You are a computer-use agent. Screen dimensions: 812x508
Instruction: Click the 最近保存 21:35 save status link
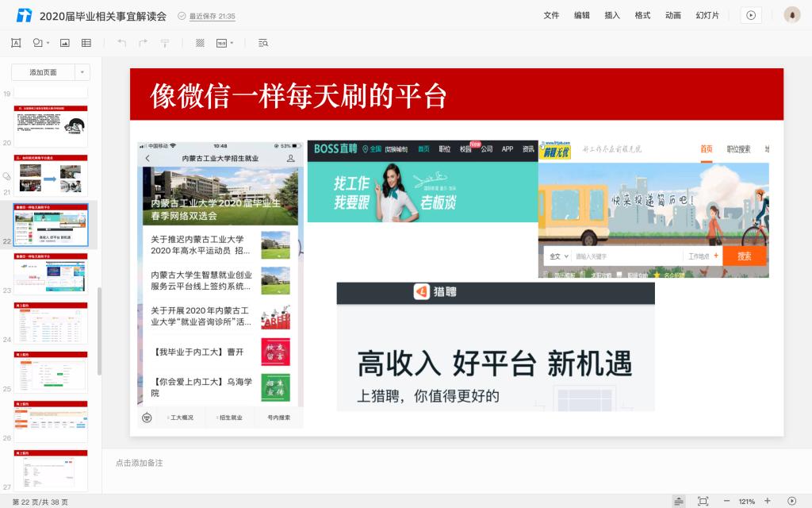206,16
